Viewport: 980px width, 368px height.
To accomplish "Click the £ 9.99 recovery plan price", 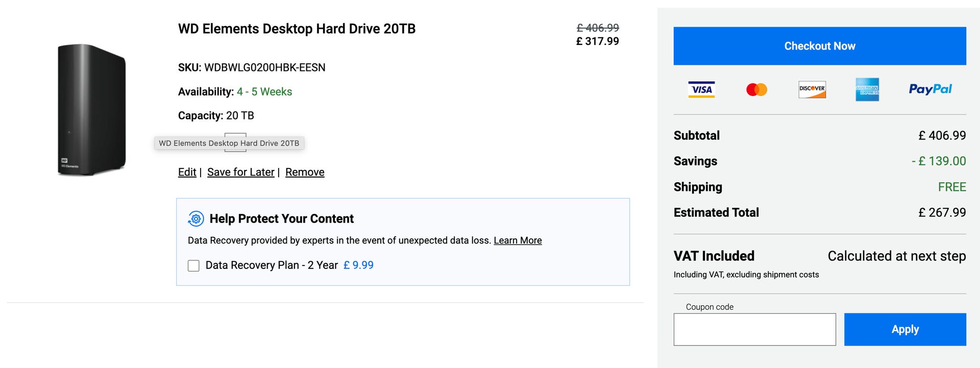I will (x=358, y=265).
